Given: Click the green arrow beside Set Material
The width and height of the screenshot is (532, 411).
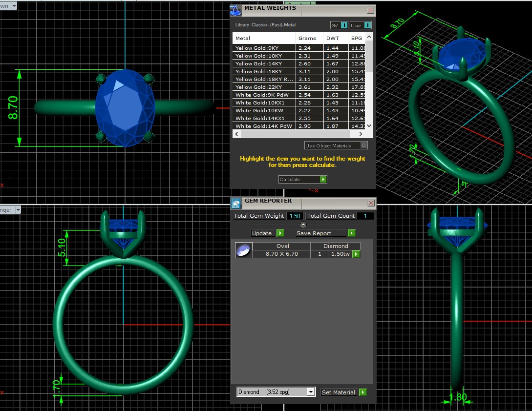Looking at the screenshot, I should click(x=362, y=392).
